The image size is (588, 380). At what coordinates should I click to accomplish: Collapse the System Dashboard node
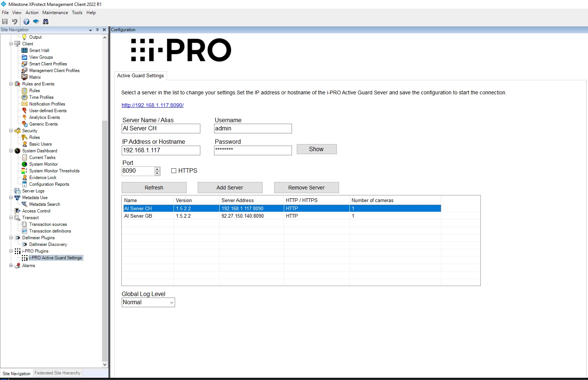pyautogui.click(x=11, y=151)
